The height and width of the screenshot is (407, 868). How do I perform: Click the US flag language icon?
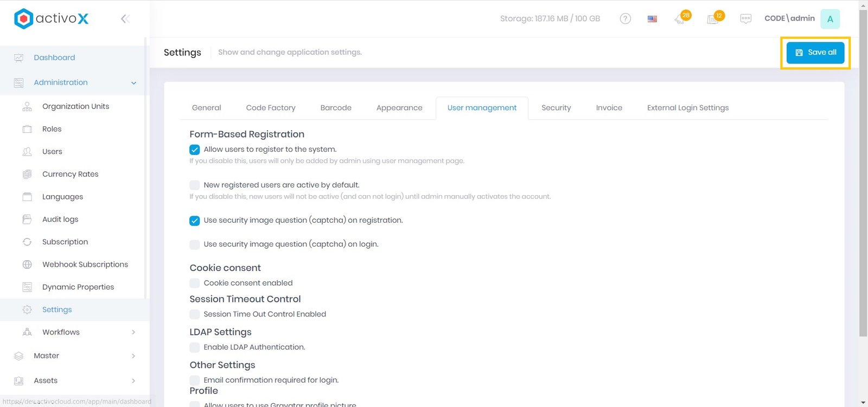pyautogui.click(x=652, y=19)
